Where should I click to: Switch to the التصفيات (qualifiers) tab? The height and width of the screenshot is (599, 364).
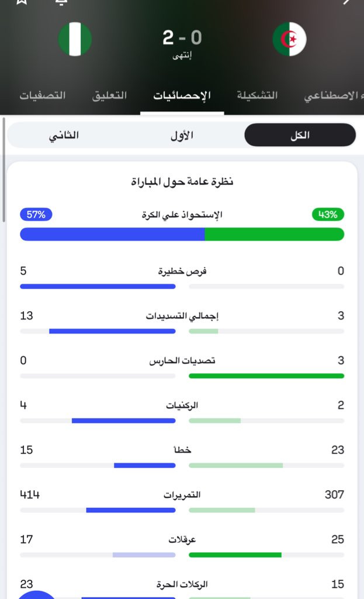point(43,95)
